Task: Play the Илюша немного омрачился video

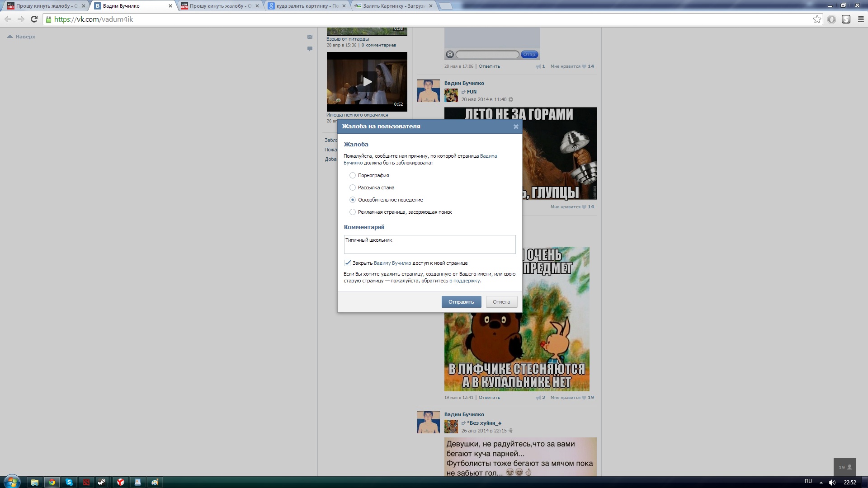Action: 367,82
